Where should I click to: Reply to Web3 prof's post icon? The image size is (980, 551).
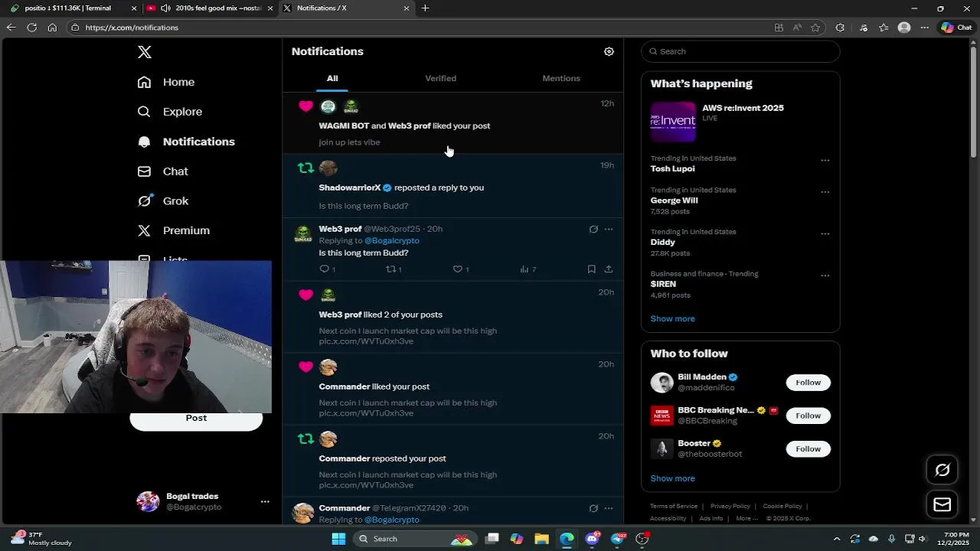325,269
